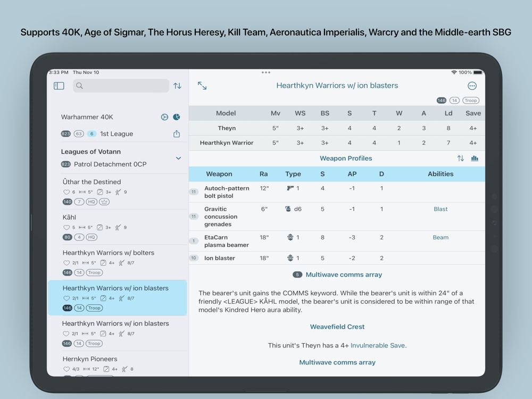Share the 1st League roster

tap(177, 134)
